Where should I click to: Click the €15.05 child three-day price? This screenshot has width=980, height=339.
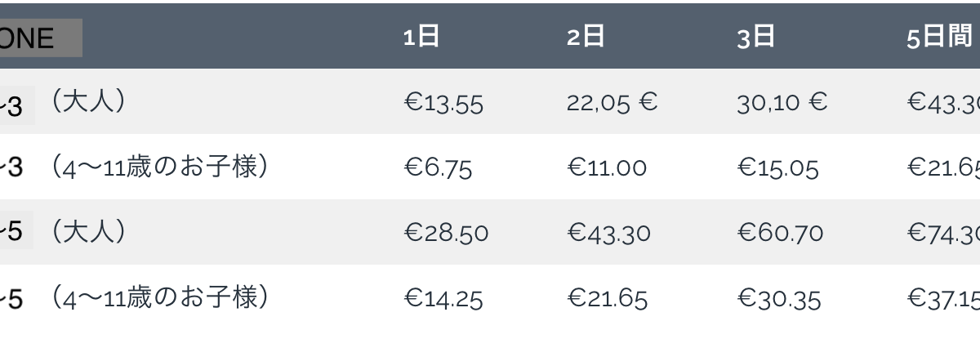click(x=777, y=168)
